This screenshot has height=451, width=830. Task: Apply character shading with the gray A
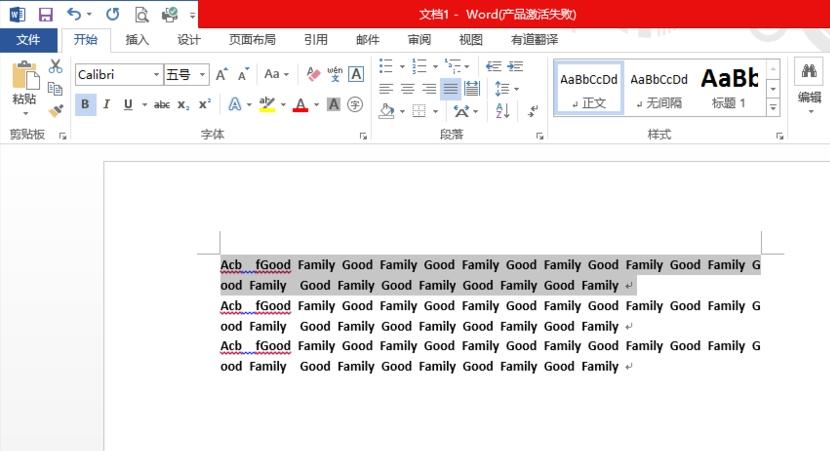(x=333, y=104)
